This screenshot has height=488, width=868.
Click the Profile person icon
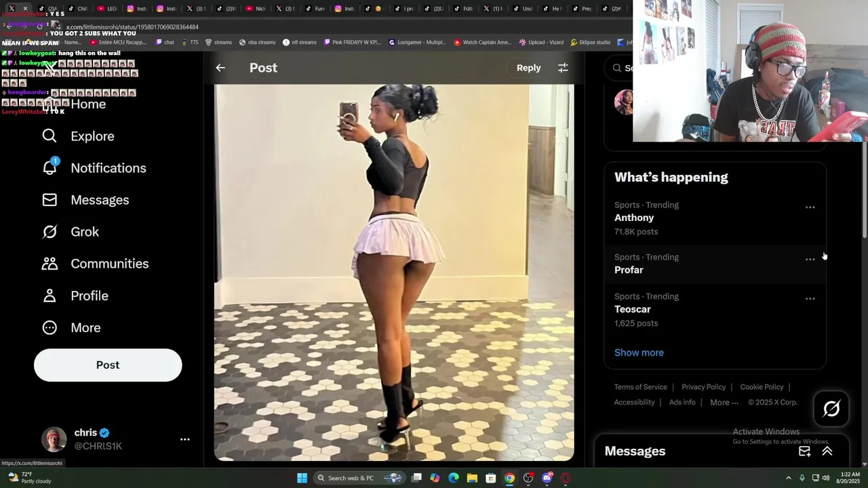(50, 296)
